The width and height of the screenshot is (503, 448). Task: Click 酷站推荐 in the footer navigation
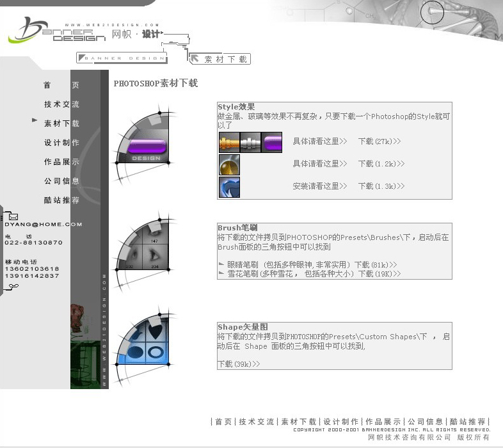467,422
